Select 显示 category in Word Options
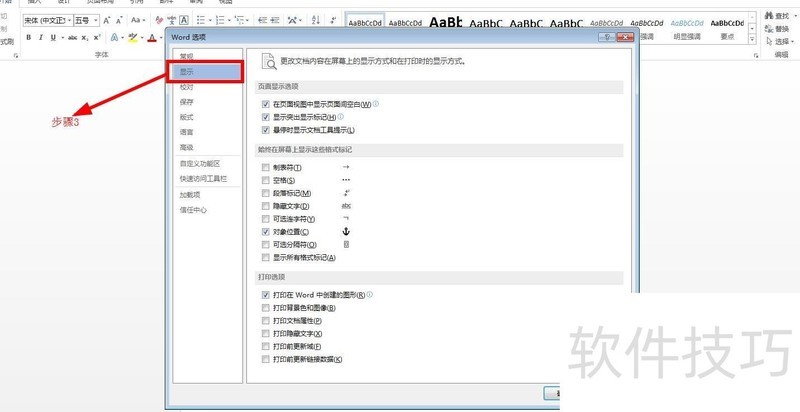The height and width of the screenshot is (412, 800). coord(206,72)
